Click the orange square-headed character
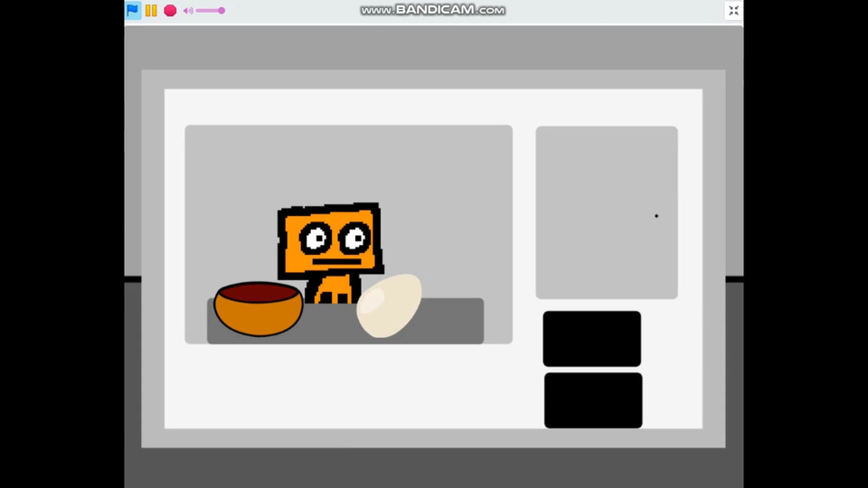 [x=331, y=252]
